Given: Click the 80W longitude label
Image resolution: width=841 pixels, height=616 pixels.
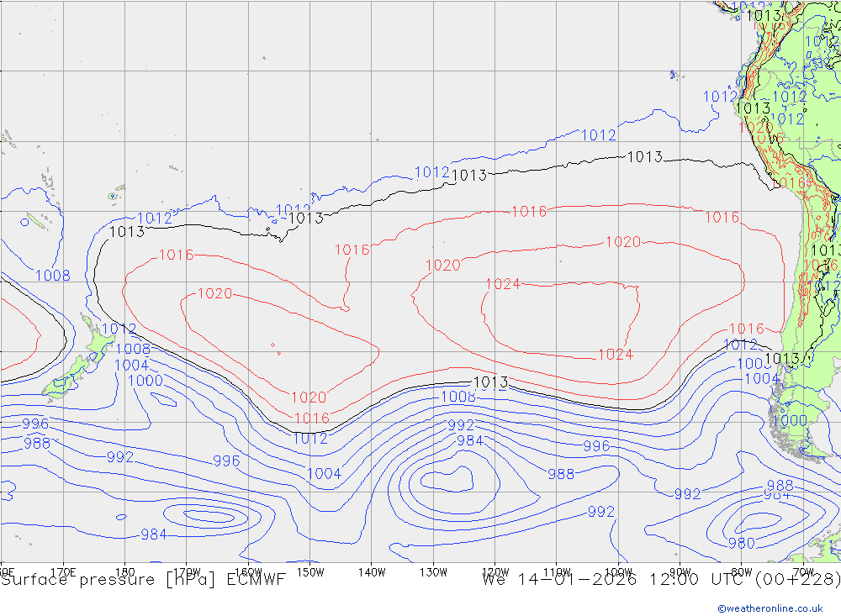Looking at the screenshot, I should (742, 572).
